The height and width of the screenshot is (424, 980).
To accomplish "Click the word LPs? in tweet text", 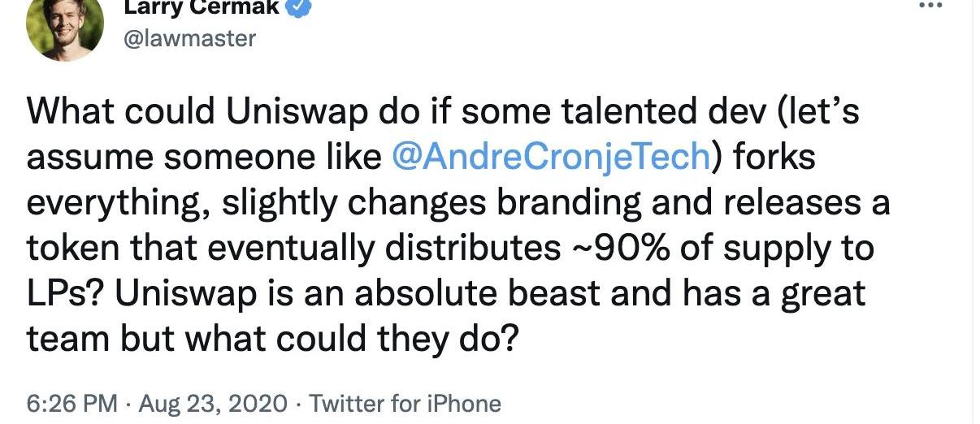I will pyautogui.click(x=65, y=294).
